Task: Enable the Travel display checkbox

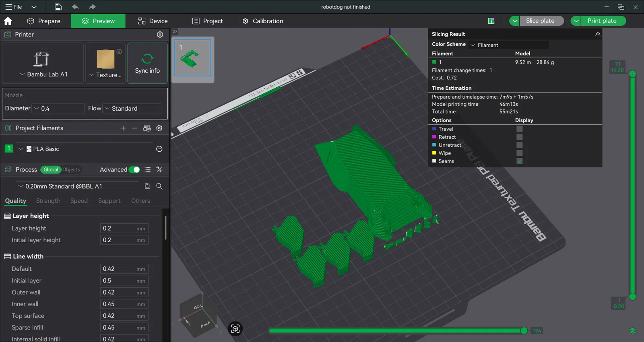Action: coord(520,129)
